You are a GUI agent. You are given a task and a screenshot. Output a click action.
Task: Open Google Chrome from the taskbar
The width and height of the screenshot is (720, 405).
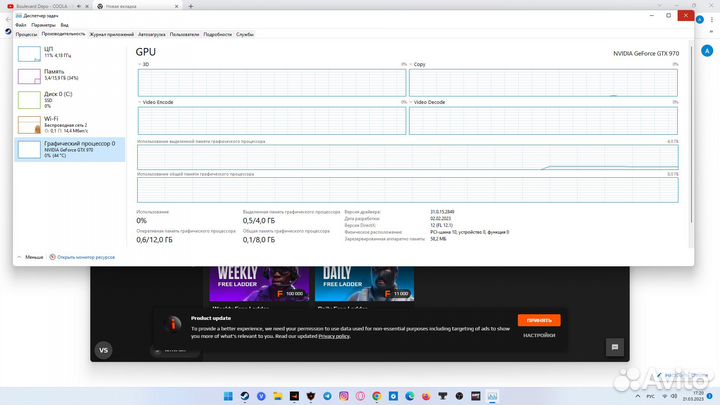coord(377,396)
